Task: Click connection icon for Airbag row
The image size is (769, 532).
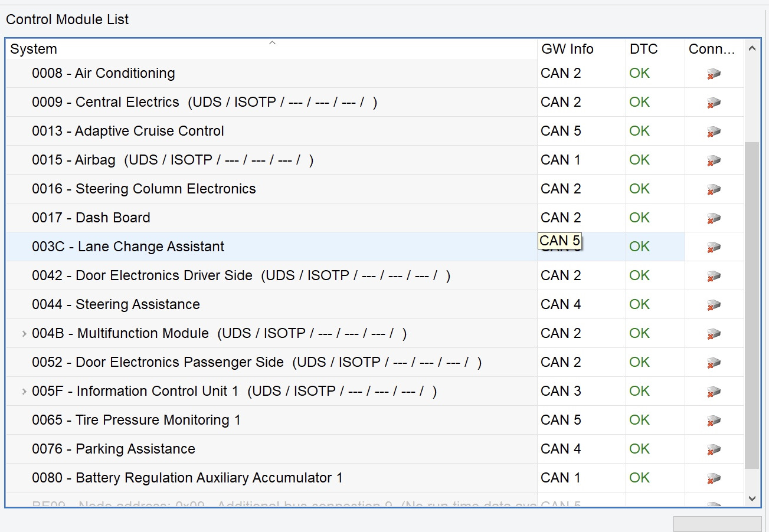Action: click(x=714, y=161)
